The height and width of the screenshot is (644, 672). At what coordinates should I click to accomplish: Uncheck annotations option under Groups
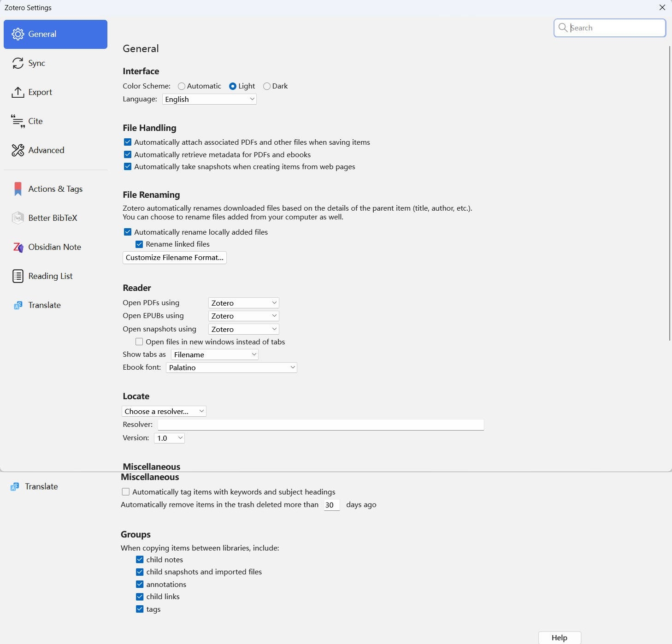click(x=140, y=584)
